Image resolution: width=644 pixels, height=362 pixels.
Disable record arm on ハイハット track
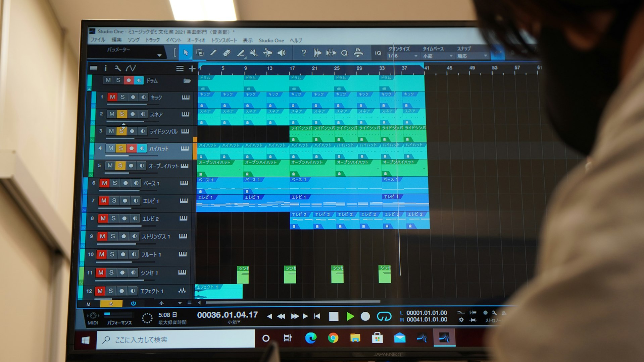(132, 148)
